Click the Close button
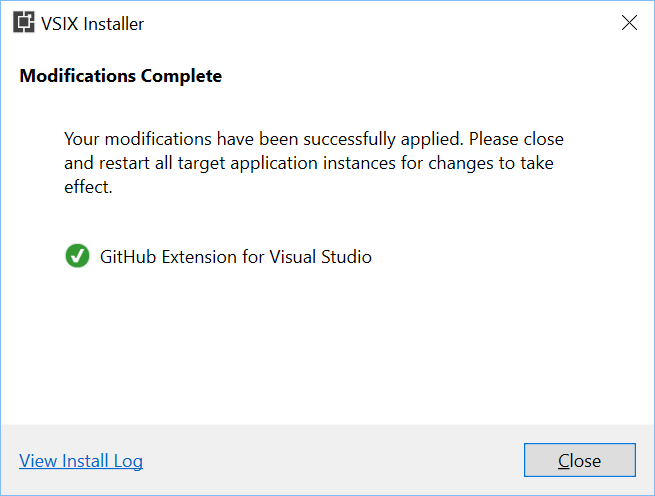This screenshot has width=655, height=496. [x=580, y=460]
